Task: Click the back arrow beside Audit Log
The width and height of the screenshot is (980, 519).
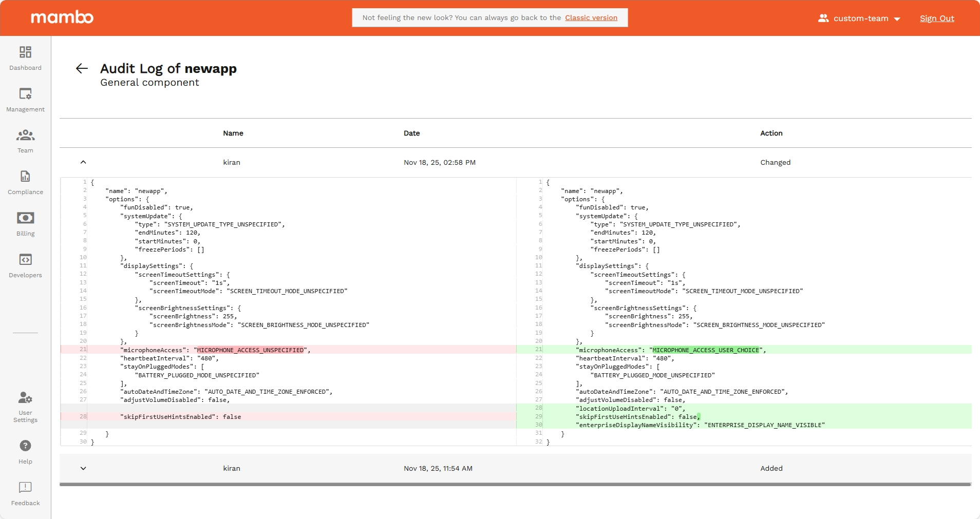Action: coord(82,68)
